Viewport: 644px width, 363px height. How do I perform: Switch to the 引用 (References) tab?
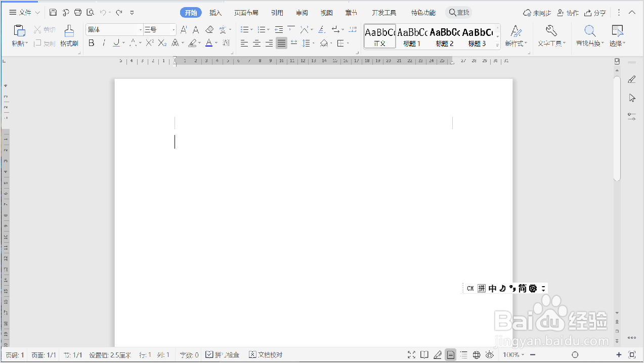(277, 13)
